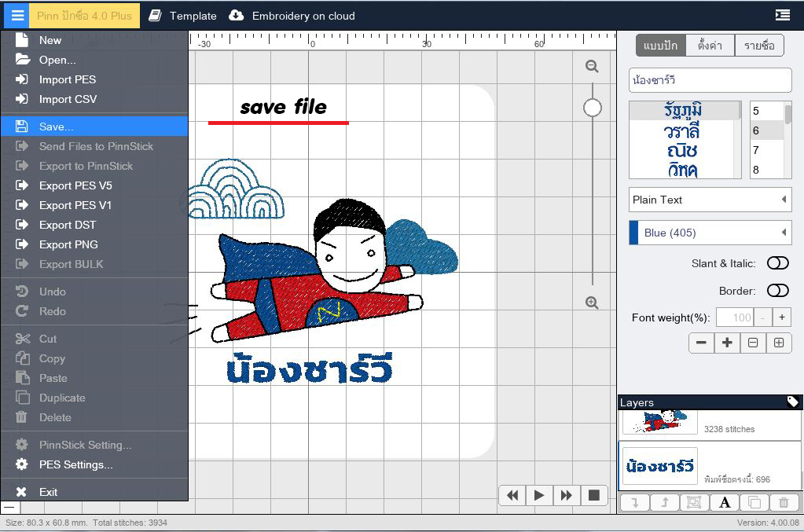
Task: Choose Export PNG menu item
Action: click(x=94, y=244)
